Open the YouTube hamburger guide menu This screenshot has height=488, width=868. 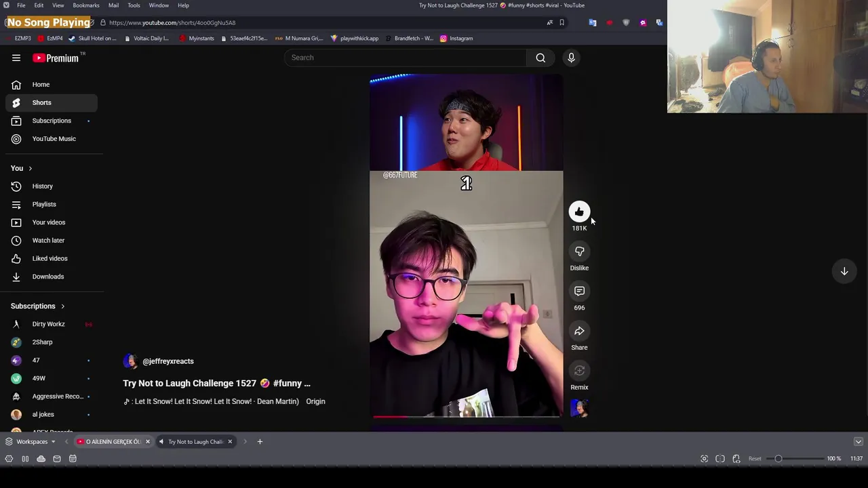click(x=16, y=58)
